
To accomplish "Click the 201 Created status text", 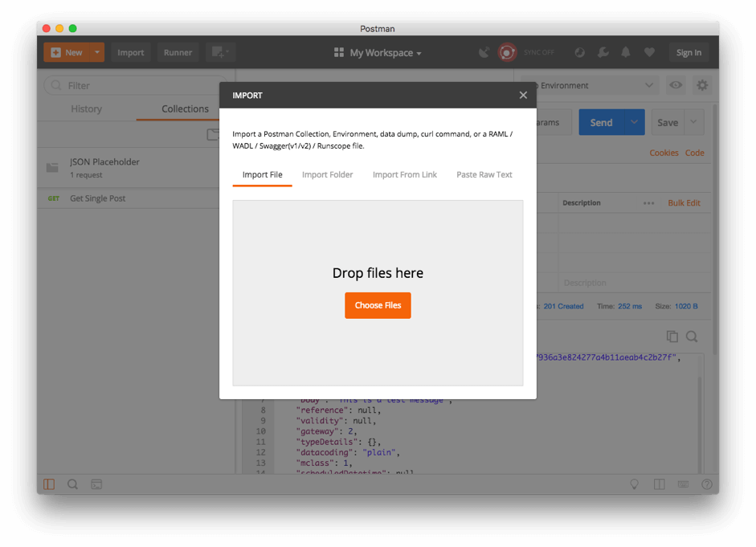I will click(x=564, y=306).
